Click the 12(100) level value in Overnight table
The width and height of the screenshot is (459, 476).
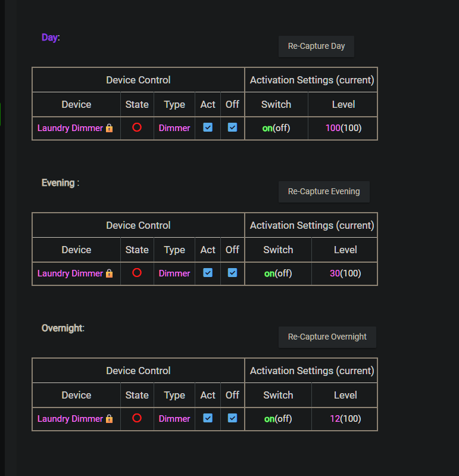345,419
